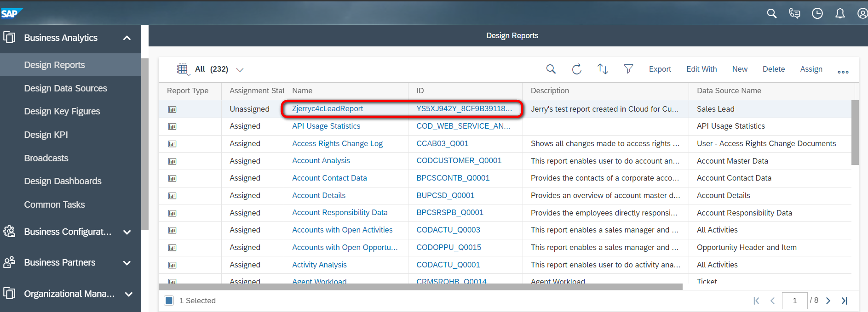Open the recent history clock icon
The height and width of the screenshot is (312, 868).
tap(817, 14)
